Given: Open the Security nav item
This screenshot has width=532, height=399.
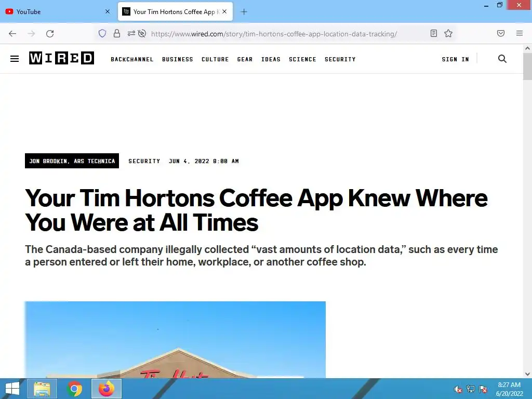Looking at the screenshot, I should [x=340, y=59].
